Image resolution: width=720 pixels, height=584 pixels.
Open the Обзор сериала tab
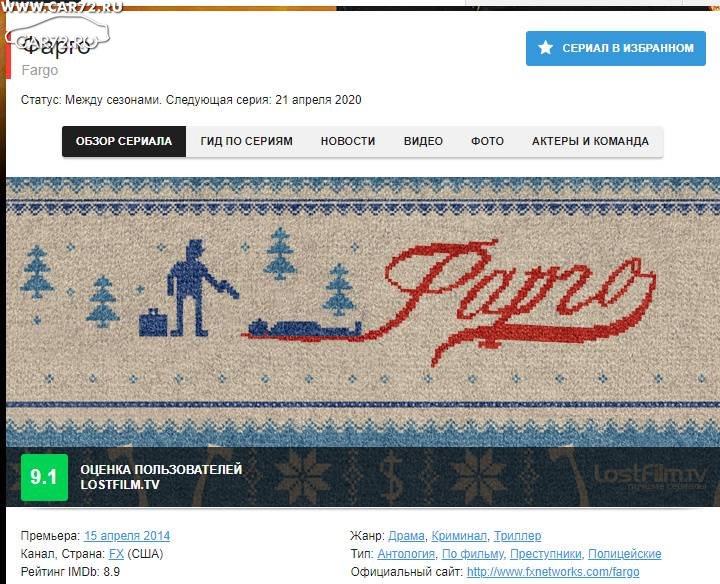tap(124, 141)
